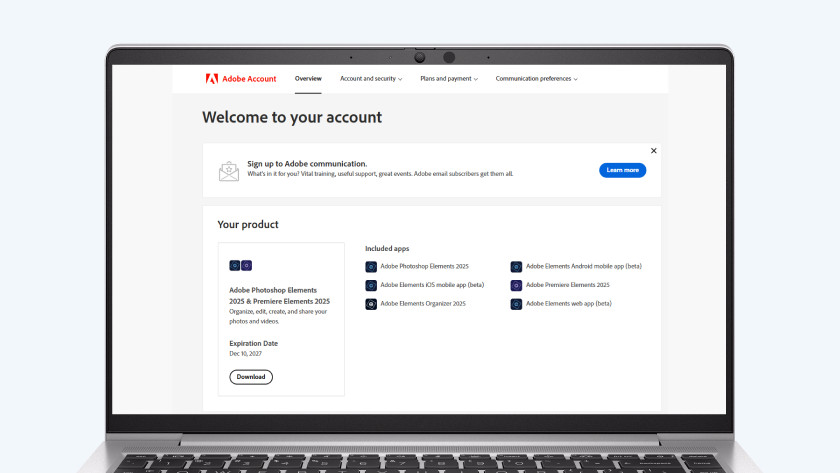Click the Adobe Elements Android mobile app icon
The height and width of the screenshot is (473, 840).
click(516, 267)
